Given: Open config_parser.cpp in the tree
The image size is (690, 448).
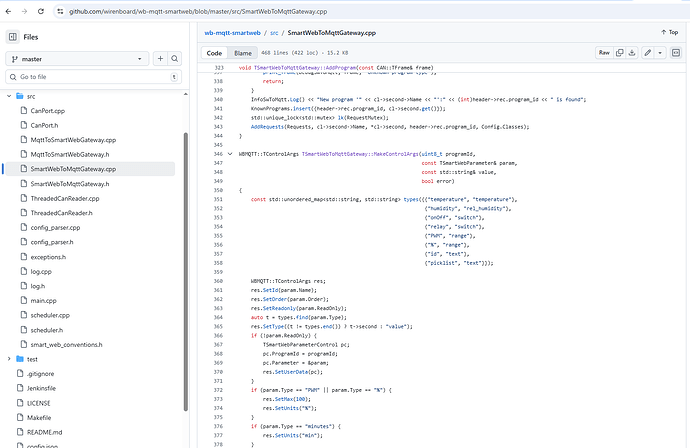Looking at the screenshot, I should click(55, 228).
